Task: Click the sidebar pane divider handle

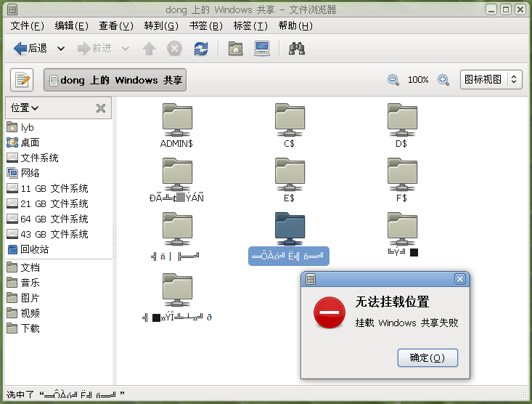Action: click(x=115, y=241)
